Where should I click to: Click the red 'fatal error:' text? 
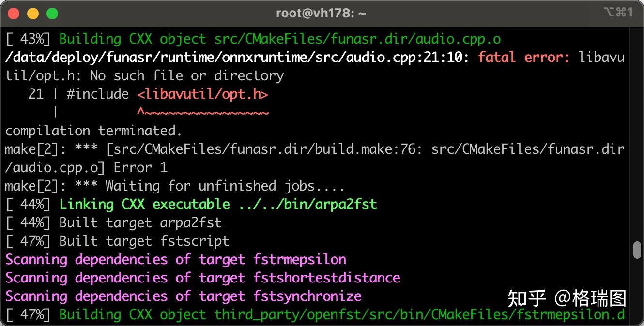point(524,58)
